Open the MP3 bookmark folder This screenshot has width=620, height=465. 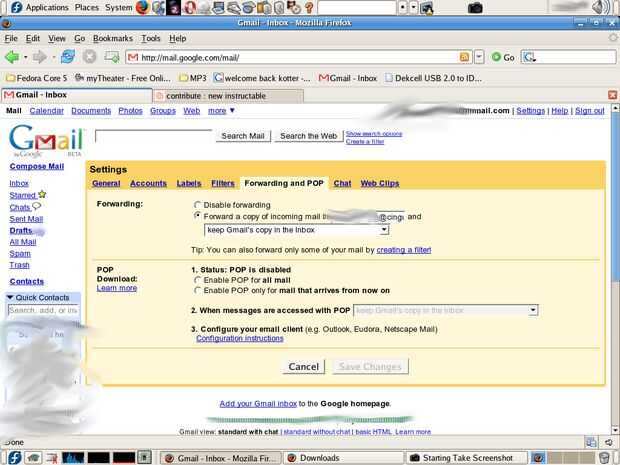(193, 78)
